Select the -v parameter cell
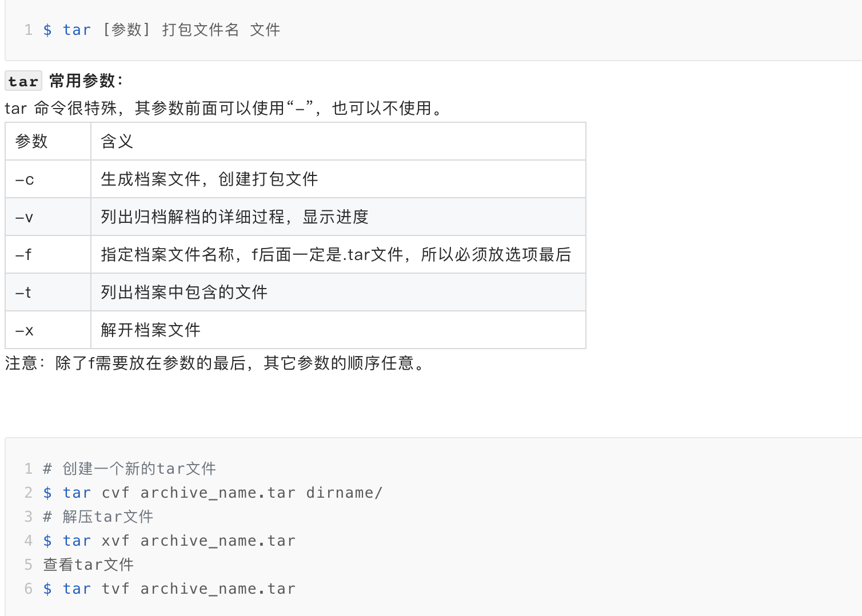 coord(48,217)
